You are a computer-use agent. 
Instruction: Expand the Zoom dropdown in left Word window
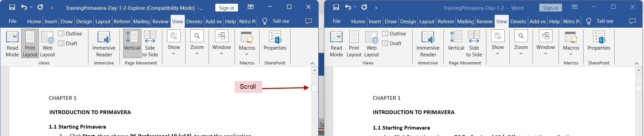click(197, 43)
